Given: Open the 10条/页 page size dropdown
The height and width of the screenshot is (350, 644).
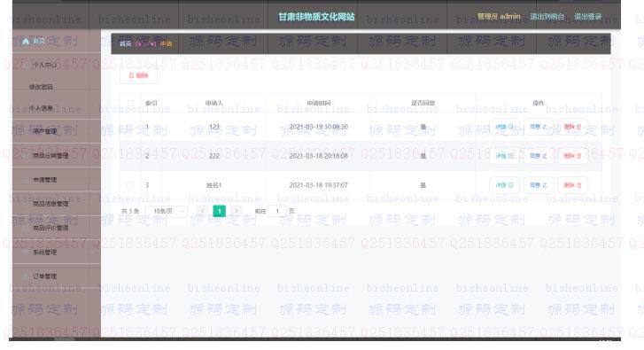Looking at the screenshot, I should (167, 211).
